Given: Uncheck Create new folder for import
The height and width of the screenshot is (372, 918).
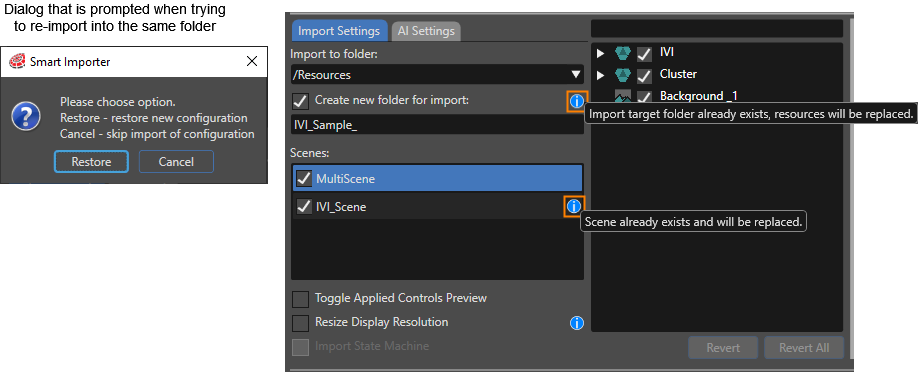Looking at the screenshot, I should coord(300,101).
